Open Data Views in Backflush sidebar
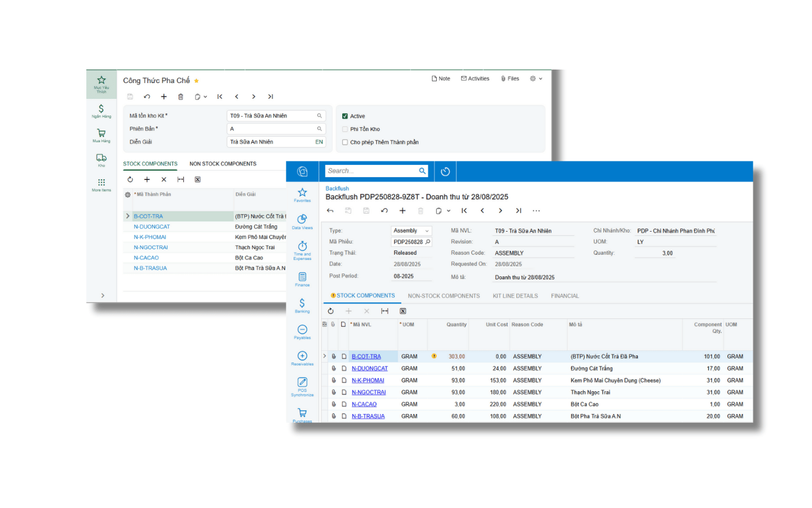Screen dimensions: 812x508 302,221
